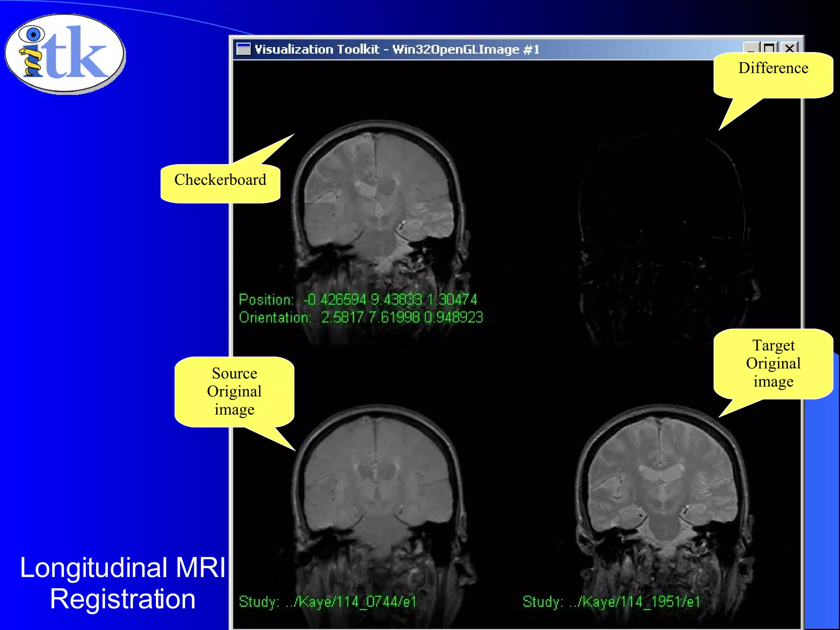The width and height of the screenshot is (840, 630).
Task: Click the green Position readout text
Action: point(358,300)
